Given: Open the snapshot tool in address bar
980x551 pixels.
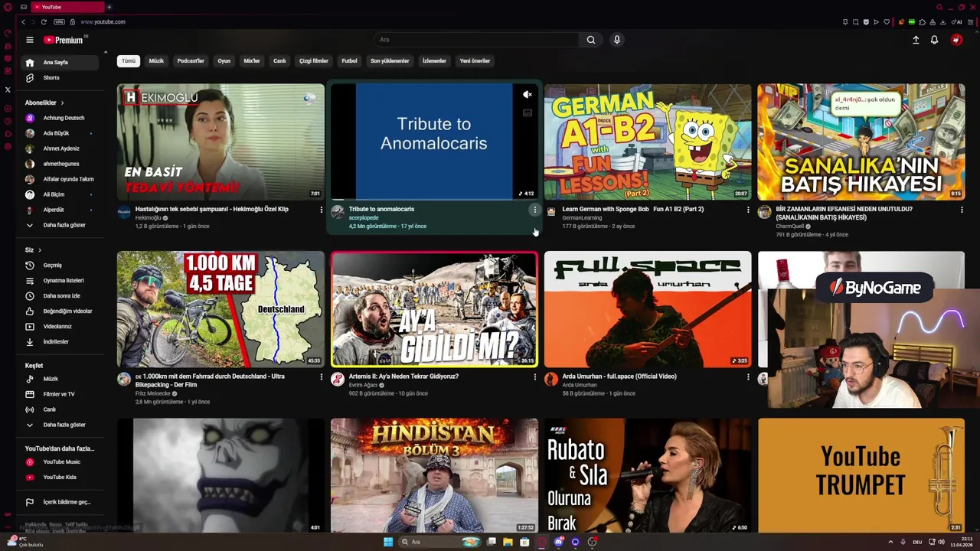Looking at the screenshot, I should 856,22.
